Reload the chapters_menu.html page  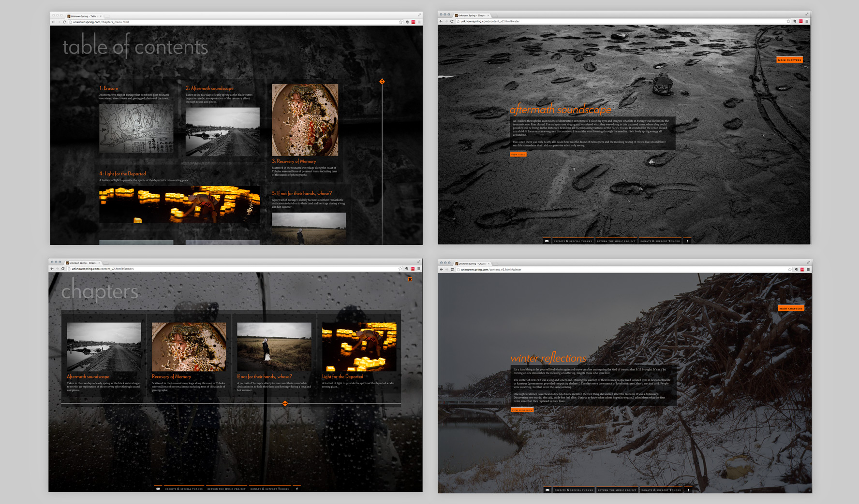64,22
